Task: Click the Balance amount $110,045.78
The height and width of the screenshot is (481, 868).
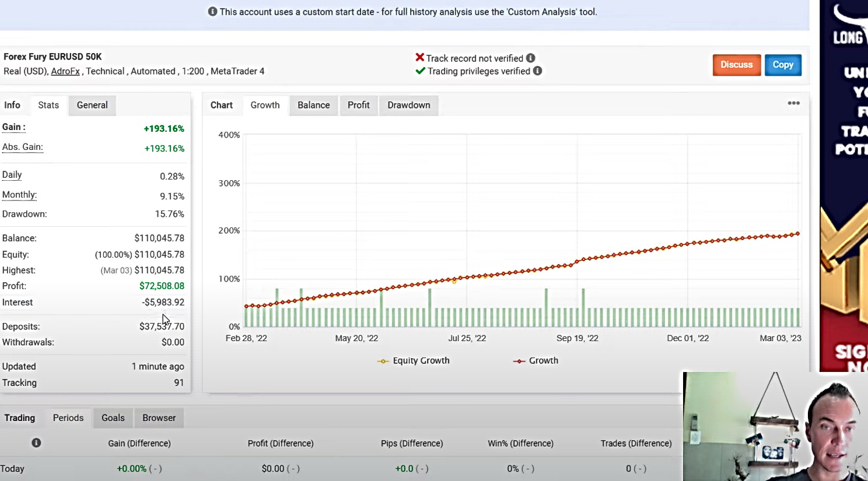Action: [x=159, y=238]
